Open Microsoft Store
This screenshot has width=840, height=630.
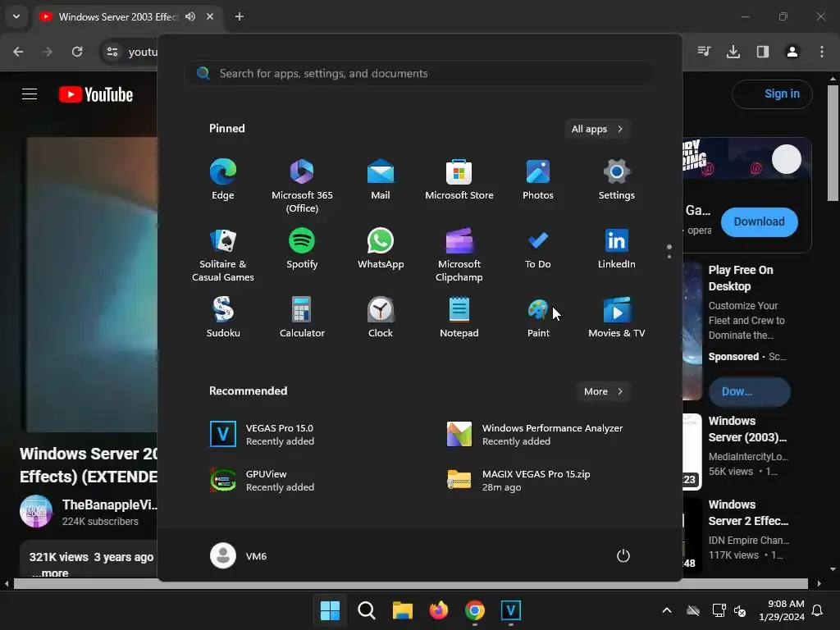(459, 180)
